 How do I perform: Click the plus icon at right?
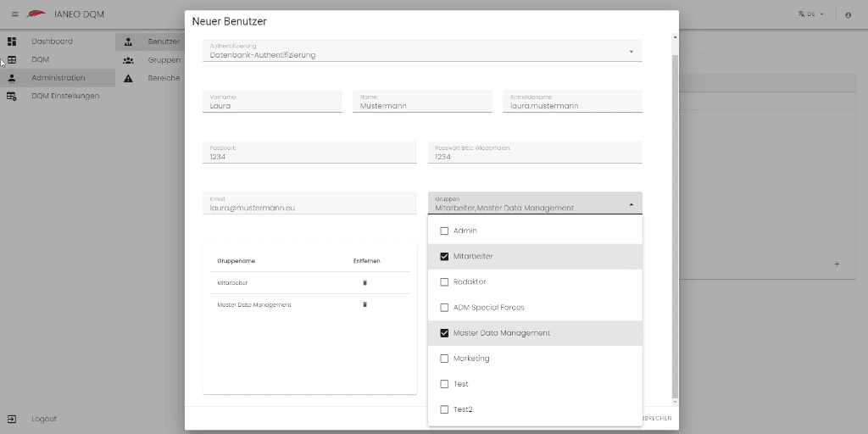pyautogui.click(x=837, y=264)
